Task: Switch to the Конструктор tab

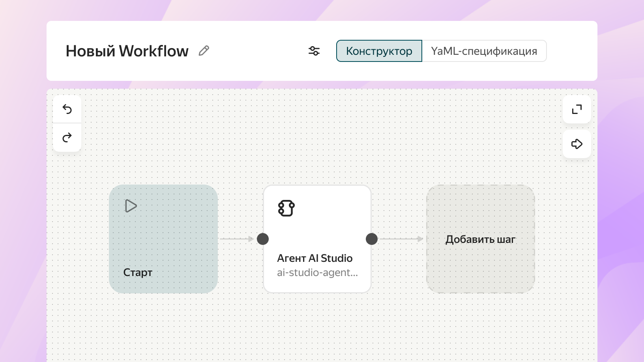Action: point(379,51)
